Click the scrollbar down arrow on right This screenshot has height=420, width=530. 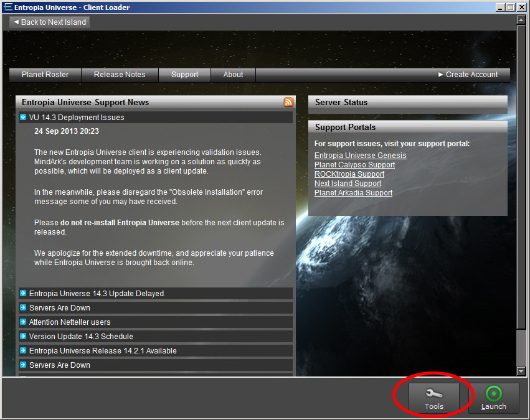(521, 371)
